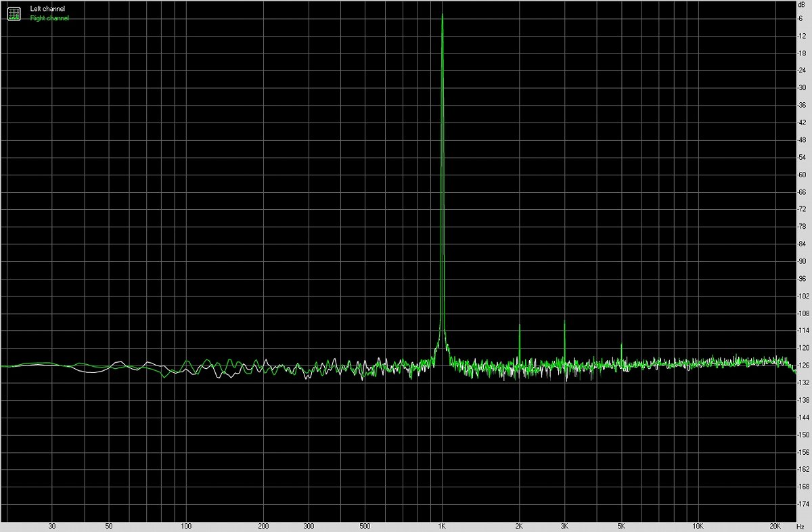This screenshot has height=532, width=812.
Task: Click the 500 Hz frequency axis label
Action: [366, 525]
